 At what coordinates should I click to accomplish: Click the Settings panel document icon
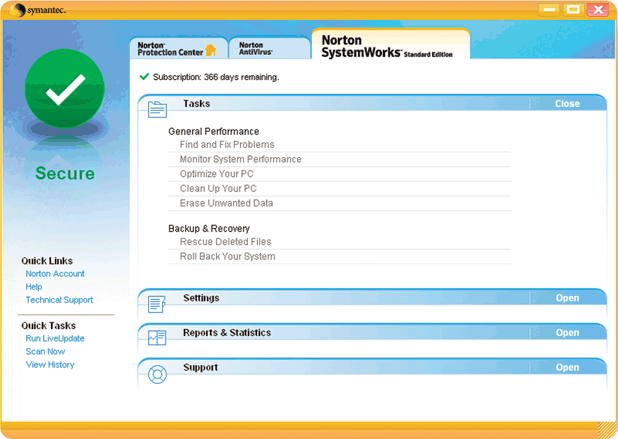pos(156,304)
